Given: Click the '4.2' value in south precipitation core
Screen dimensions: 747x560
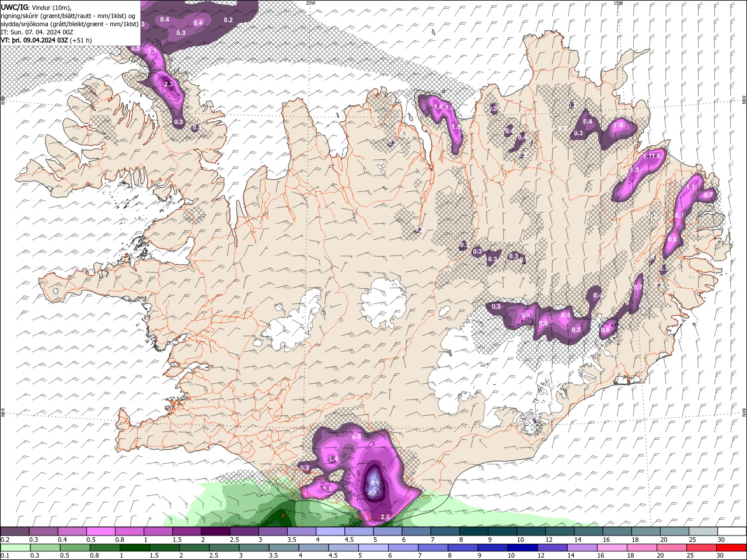Looking at the screenshot, I should (373, 493).
